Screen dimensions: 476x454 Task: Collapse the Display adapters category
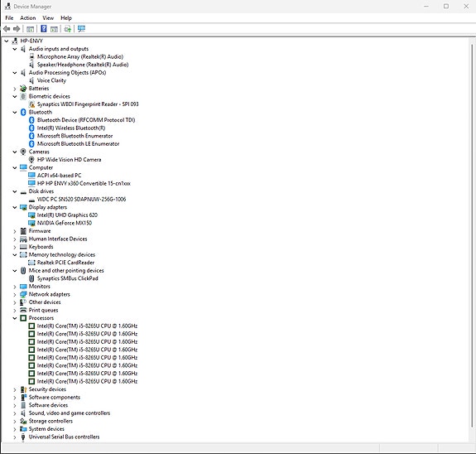click(15, 207)
